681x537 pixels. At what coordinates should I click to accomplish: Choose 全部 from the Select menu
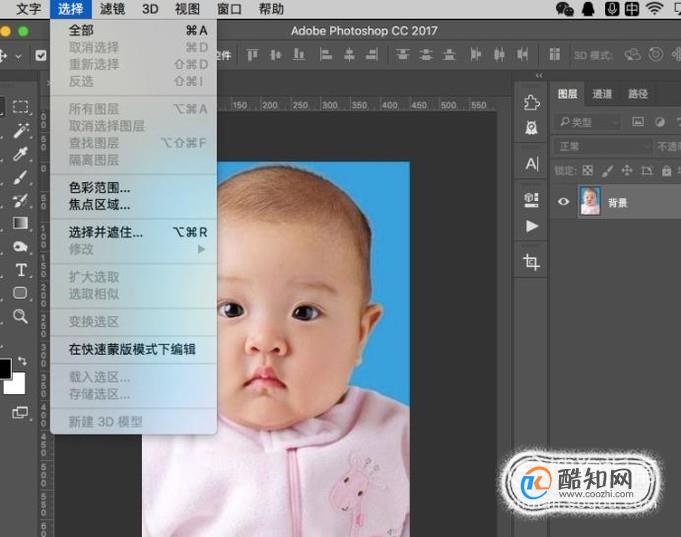coord(133,30)
